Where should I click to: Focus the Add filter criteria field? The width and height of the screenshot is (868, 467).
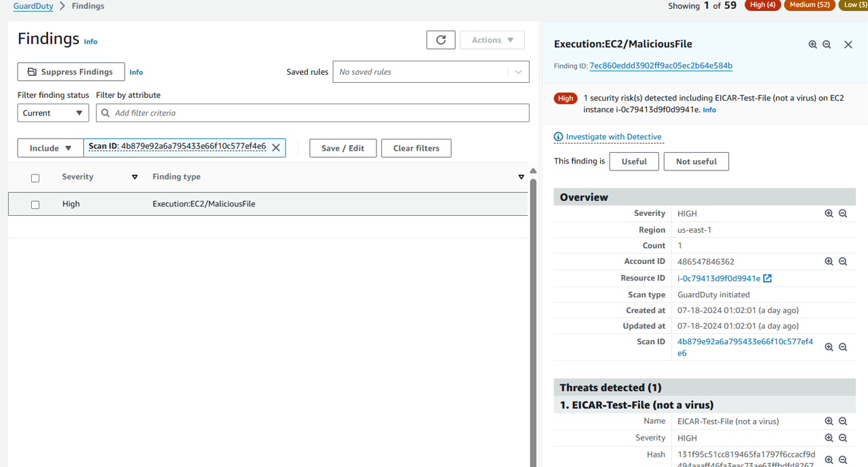(x=313, y=113)
